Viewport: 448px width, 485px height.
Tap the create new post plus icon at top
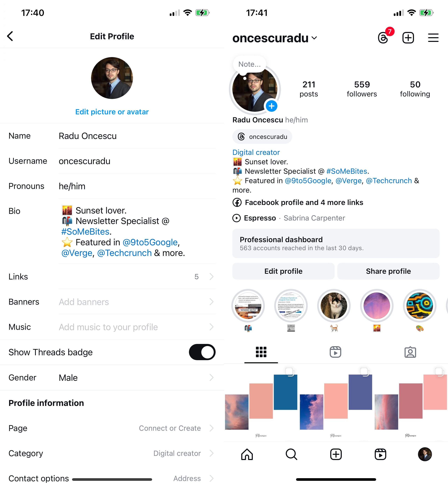(408, 38)
